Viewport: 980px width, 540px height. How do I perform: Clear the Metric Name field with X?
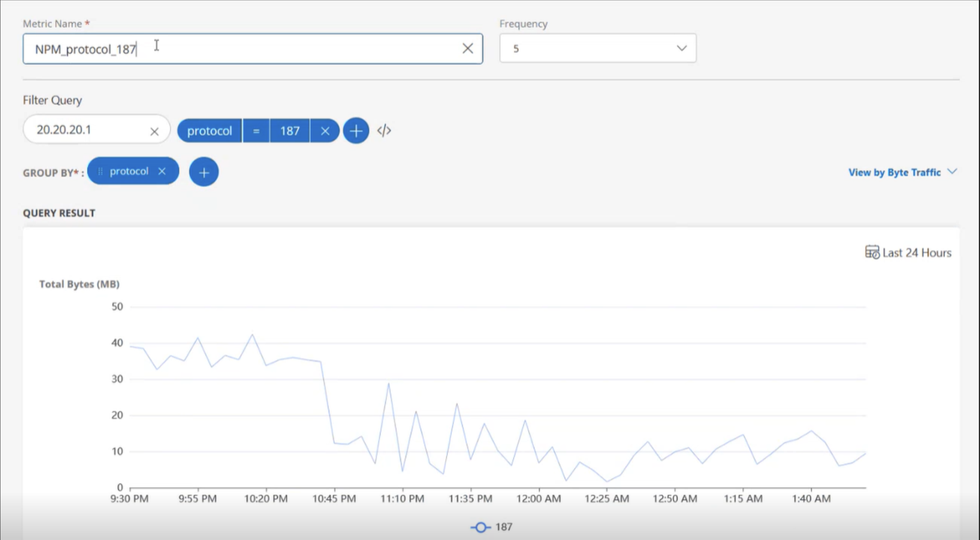467,49
